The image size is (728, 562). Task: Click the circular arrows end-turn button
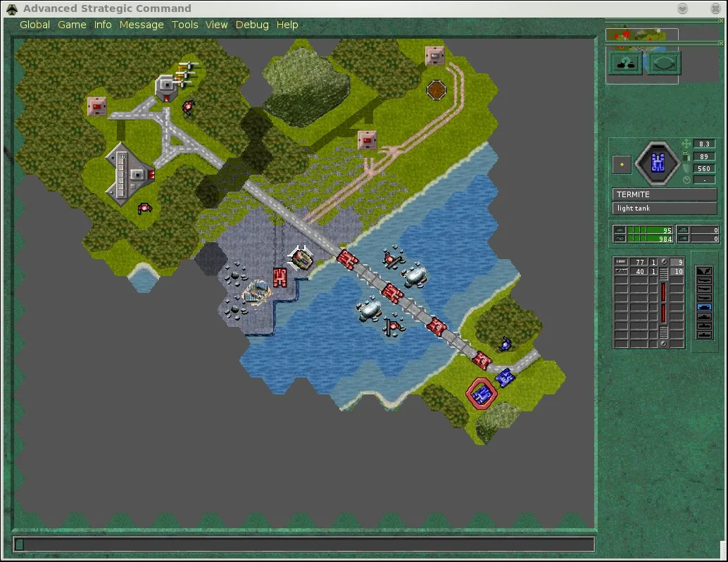point(664,63)
